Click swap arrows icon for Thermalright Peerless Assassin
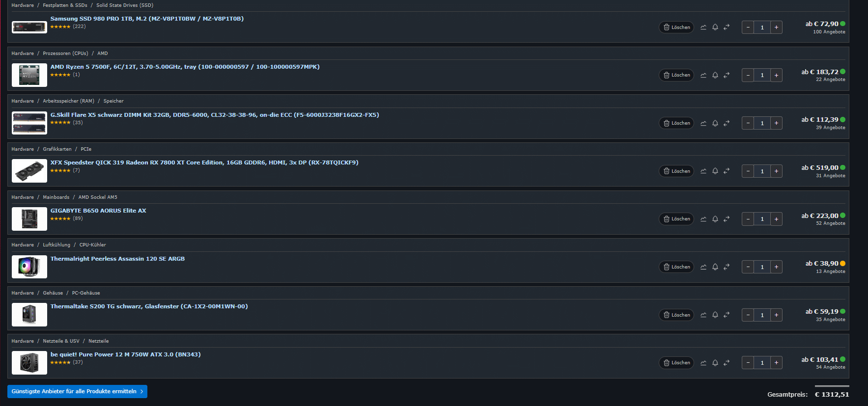Image resolution: width=868 pixels, height=406 pixels. pyautogui.click(x=727, y=267)
